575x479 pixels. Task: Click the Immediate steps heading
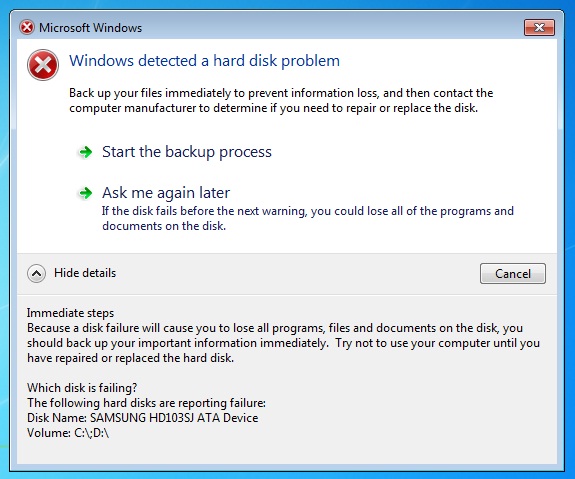[70, 313]
